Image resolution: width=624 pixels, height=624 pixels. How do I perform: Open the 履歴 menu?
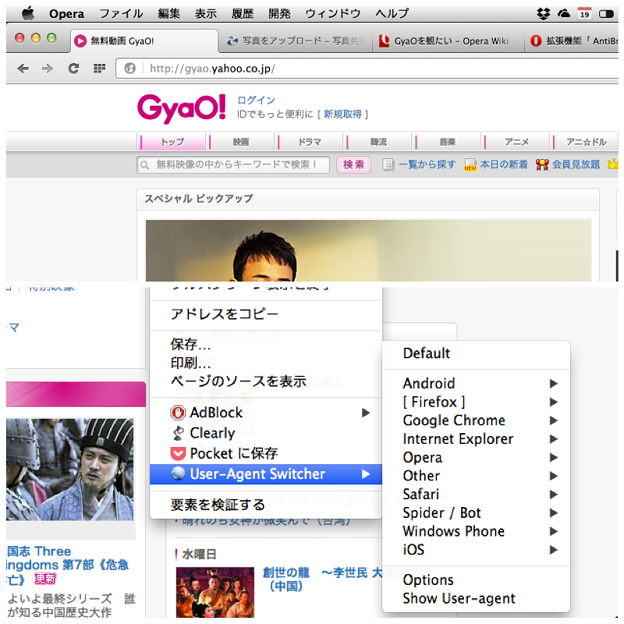coord(242,14)
